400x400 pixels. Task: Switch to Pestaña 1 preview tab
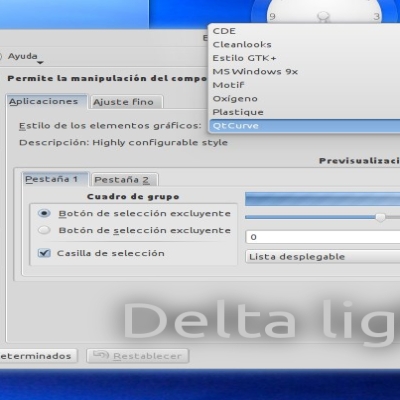[x=55, y=179]
